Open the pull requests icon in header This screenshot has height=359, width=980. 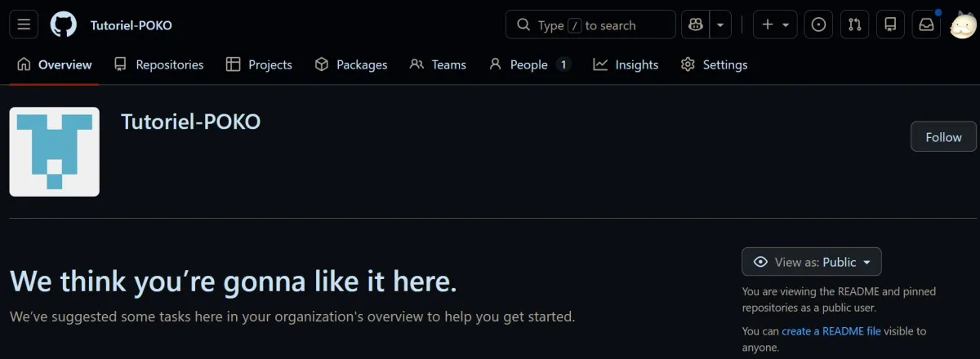tap(854, 24)
